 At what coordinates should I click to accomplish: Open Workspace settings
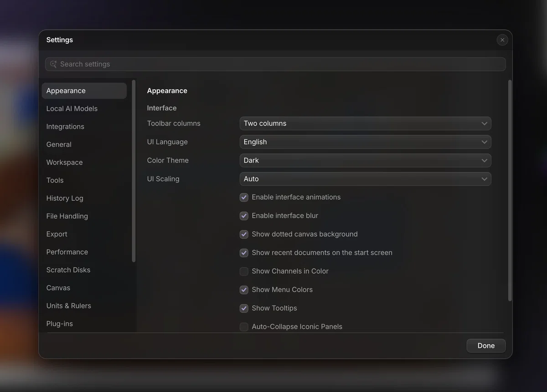84,163
